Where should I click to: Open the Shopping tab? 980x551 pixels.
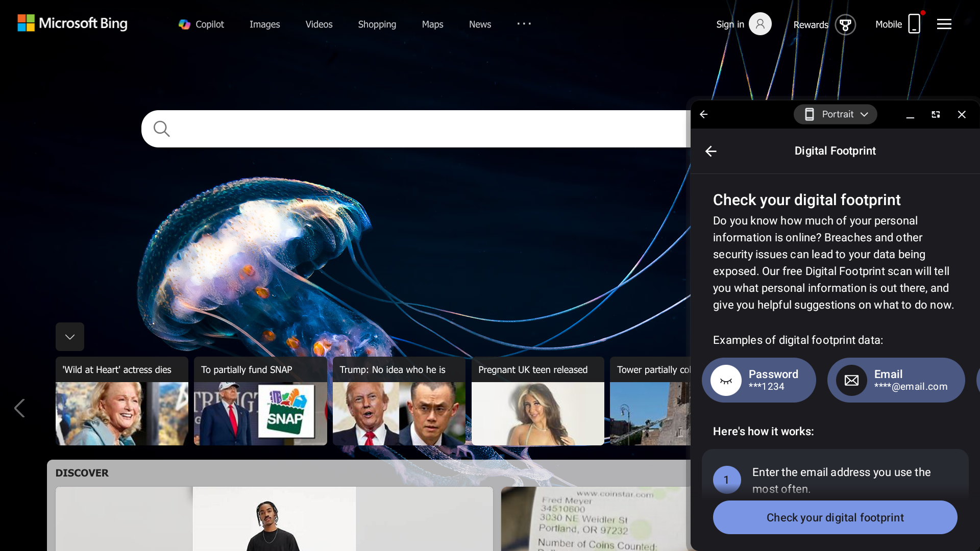pyautogui.click(x=377, y=24)
